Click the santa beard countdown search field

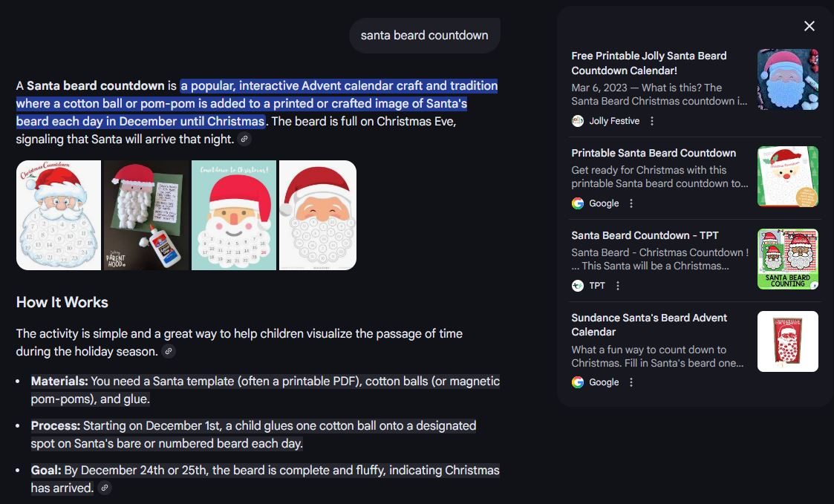[424, 35]
